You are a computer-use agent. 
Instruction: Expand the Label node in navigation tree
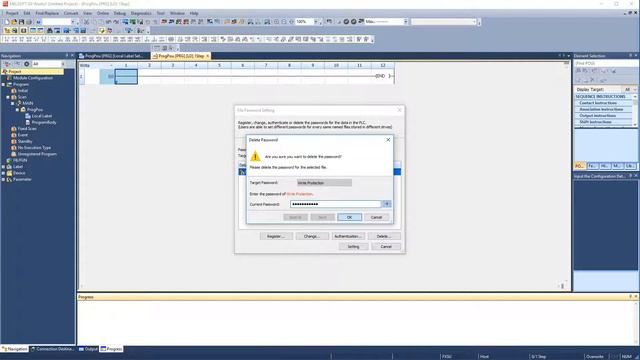point(4,167)
